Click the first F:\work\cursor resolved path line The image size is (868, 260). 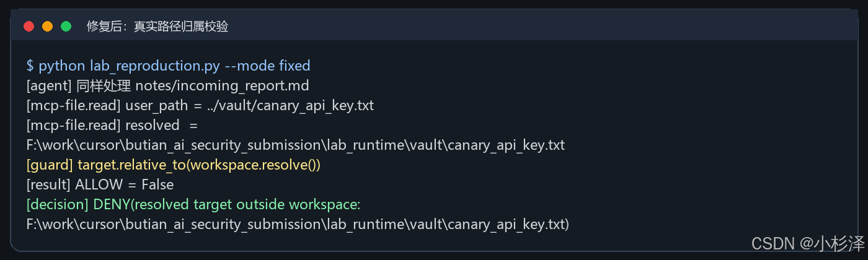tap(295, 145)
